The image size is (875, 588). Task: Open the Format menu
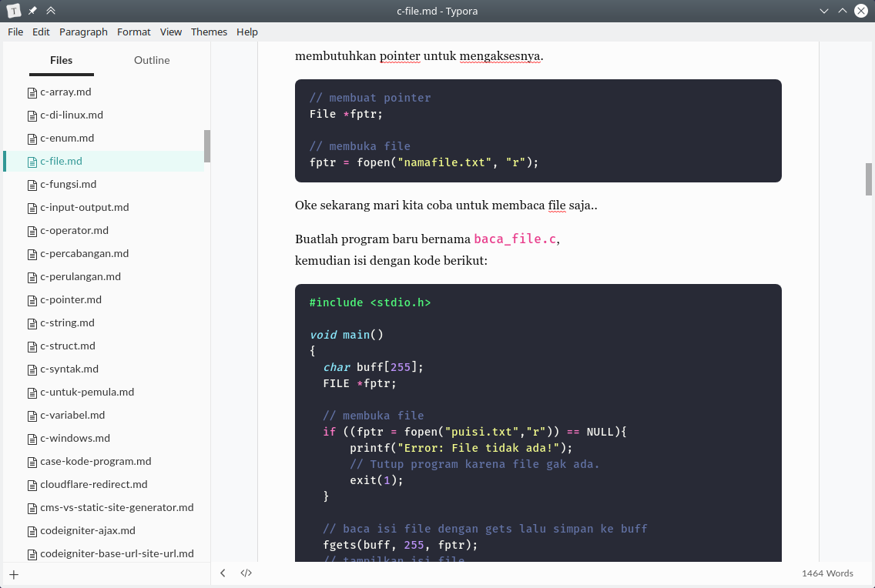pyautogui.click(x=134, y=32)
